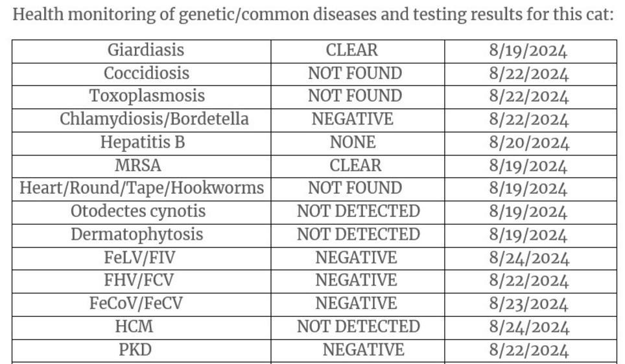Select the 8/20/2024 date cell
Viewport: 625px width, 364px height.
click(528, 142)
